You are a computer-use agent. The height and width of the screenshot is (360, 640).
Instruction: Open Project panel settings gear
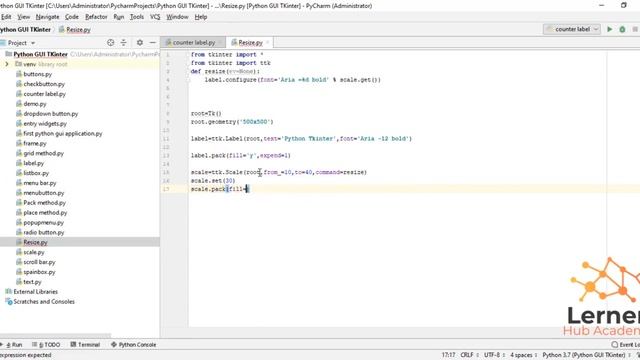(140, 42)
